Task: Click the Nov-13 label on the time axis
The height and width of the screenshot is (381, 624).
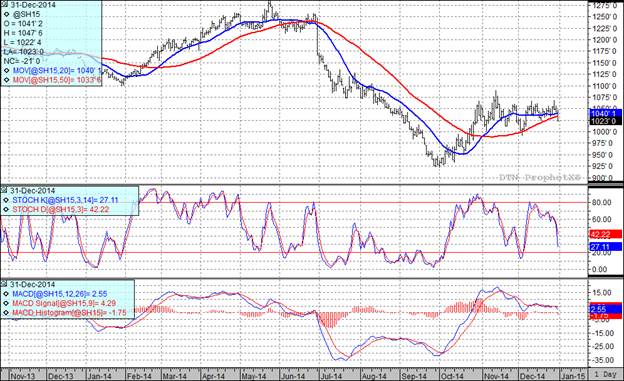Action: point(23,376)
